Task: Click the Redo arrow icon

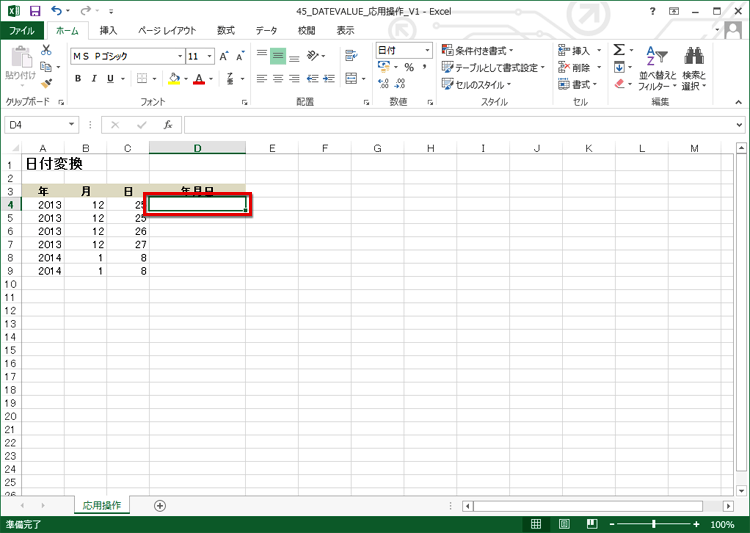Action: (85, 11)
